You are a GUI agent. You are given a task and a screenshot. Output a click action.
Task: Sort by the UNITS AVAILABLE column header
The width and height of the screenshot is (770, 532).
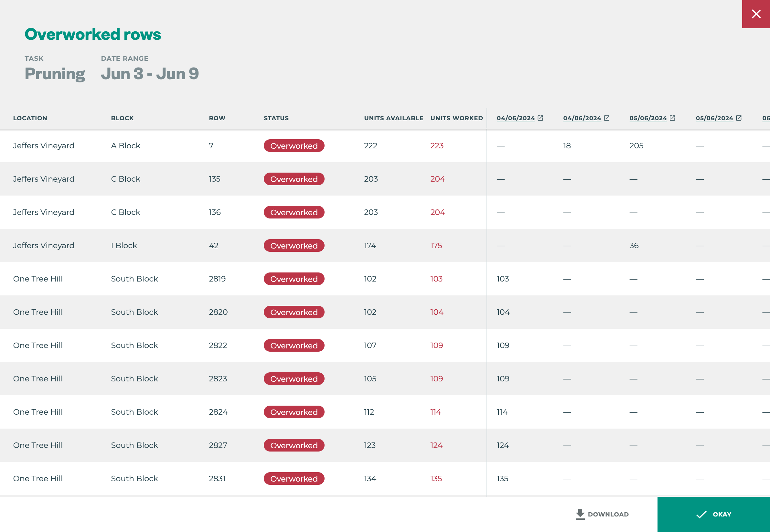[x=394, y=118]
